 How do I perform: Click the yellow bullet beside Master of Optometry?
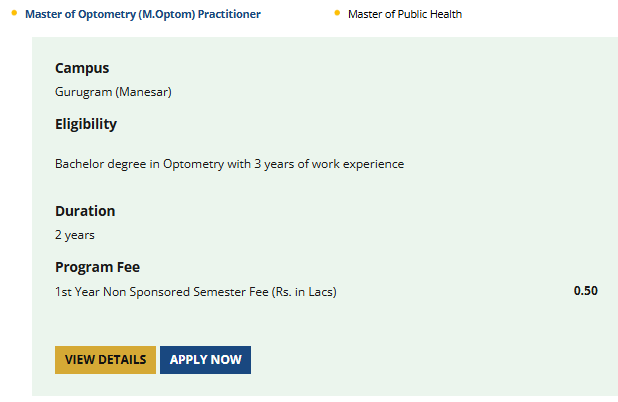13,13
